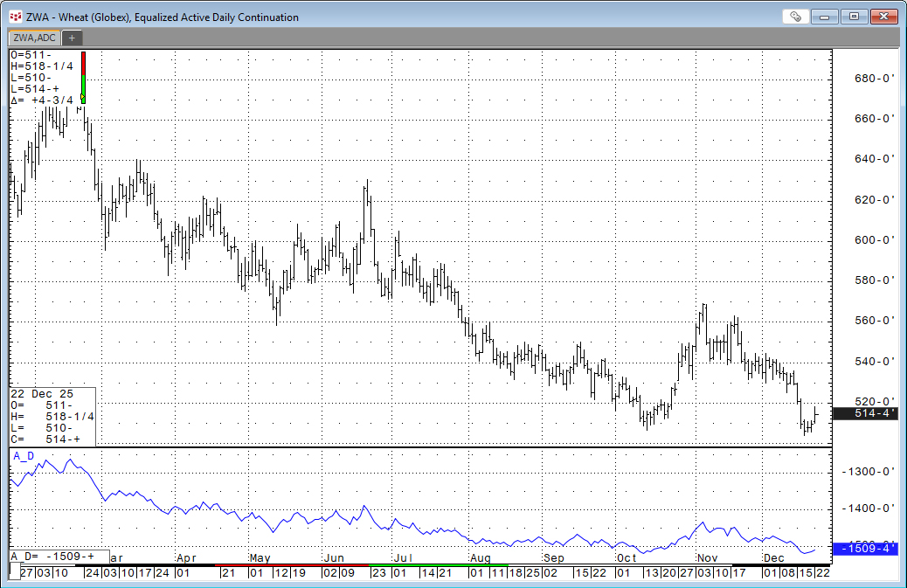Viewport: 907px width, 588px height.
Task: Click the blue -1509-4 A_D value marker
Action: pyautogui.click(x=865, y=549)
